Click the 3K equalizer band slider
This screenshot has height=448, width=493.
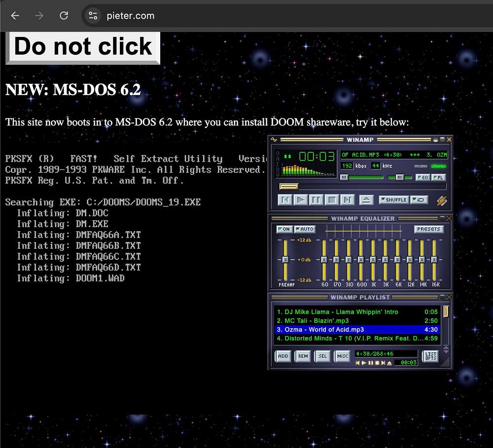385,260
